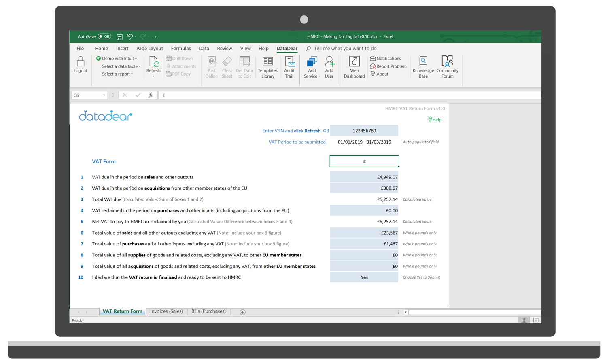Screen dimensions: 607x364
Task: Click the green Help link
Action: 435,120
